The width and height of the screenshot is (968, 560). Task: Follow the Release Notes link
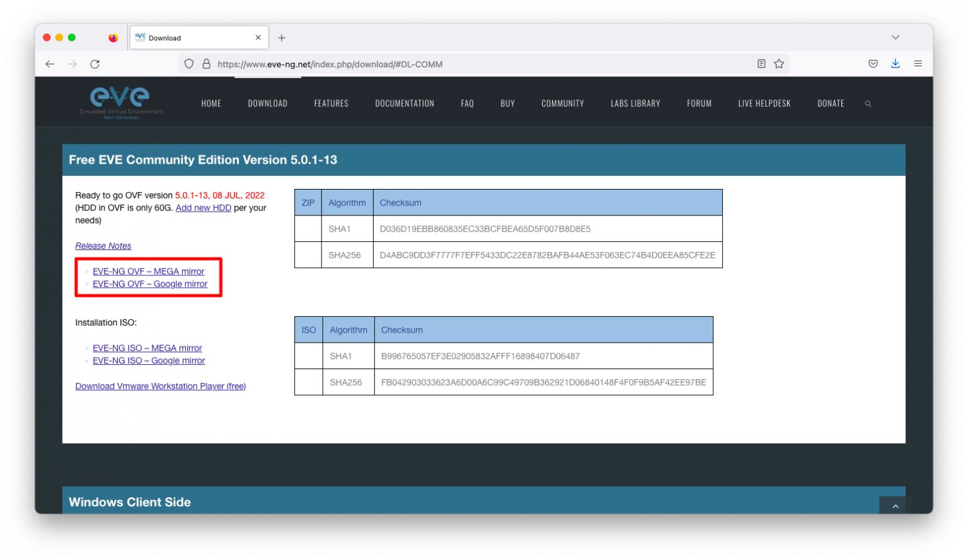click(x=103, y=246)
